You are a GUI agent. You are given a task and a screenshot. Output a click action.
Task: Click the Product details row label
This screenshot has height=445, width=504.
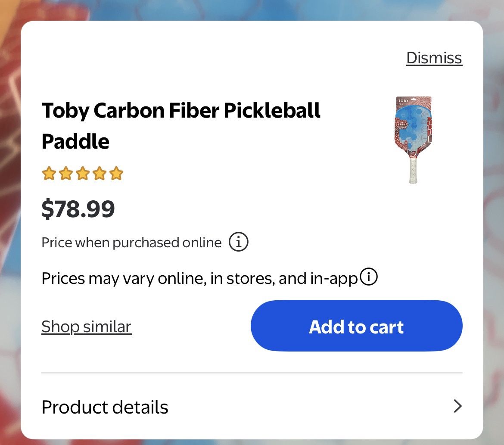(105, 407)
